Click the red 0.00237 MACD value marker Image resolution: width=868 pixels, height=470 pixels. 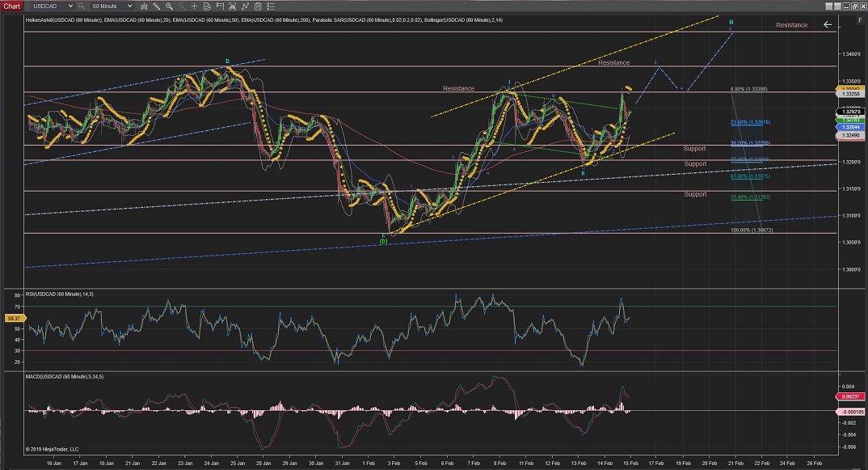tap(849, 396)
